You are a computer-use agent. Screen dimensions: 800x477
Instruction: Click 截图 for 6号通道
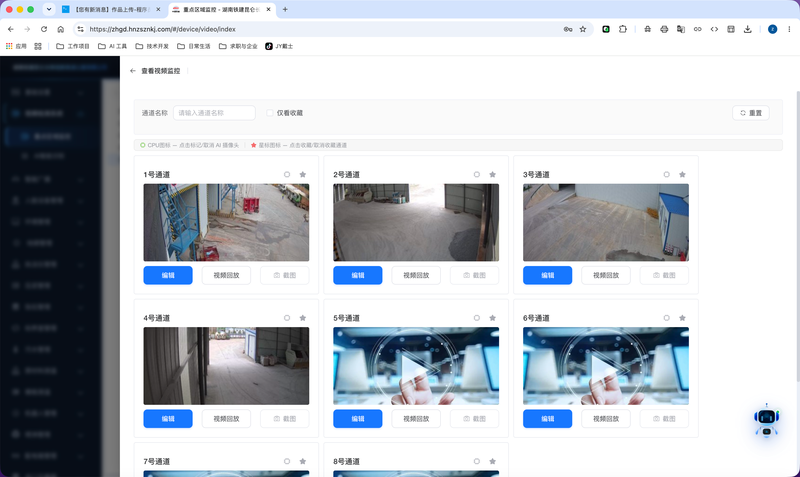[664, 418]
